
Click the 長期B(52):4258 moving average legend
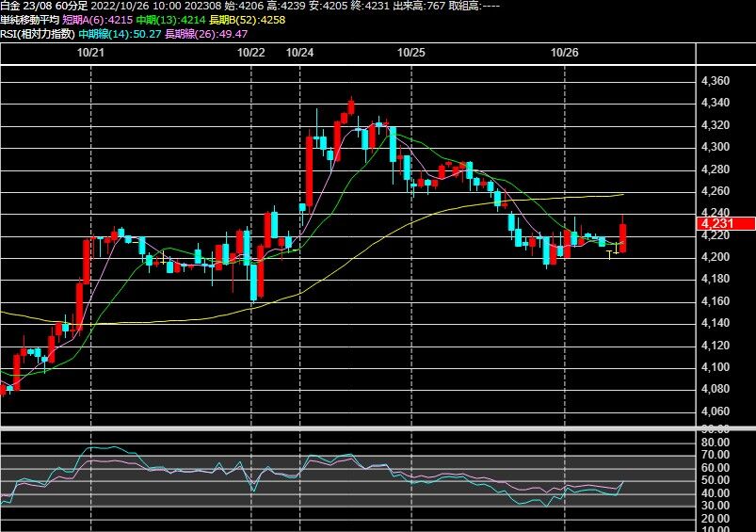pos(248,21)
